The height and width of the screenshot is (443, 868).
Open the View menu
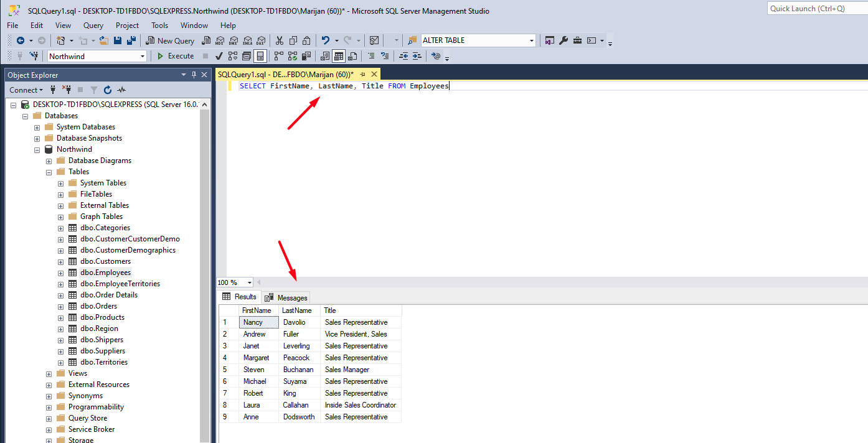coord(63,26)
